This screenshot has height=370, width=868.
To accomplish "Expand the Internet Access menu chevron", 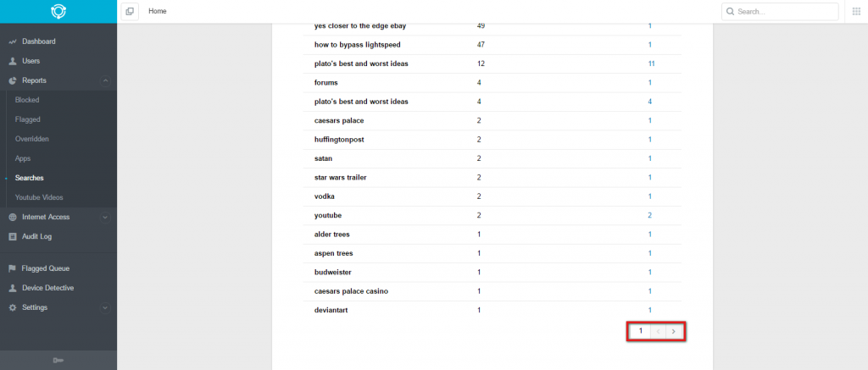I will (x=104, y=217).
